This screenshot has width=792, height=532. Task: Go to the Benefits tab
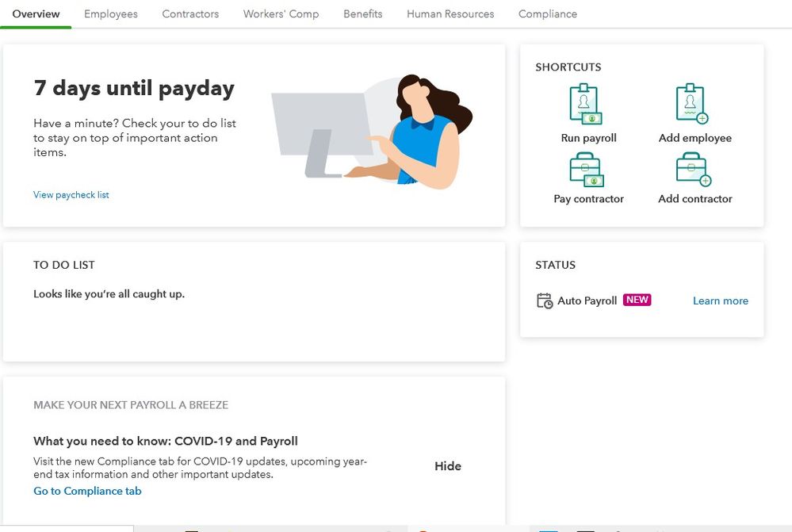pyautogui.click(x=363, y=14)
